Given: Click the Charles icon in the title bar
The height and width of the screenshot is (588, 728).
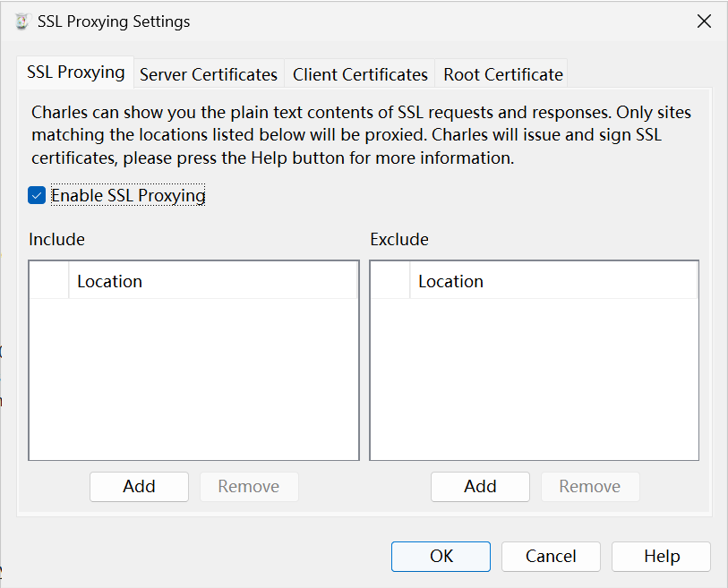Looking at the screenshot, I should point(21,21).
